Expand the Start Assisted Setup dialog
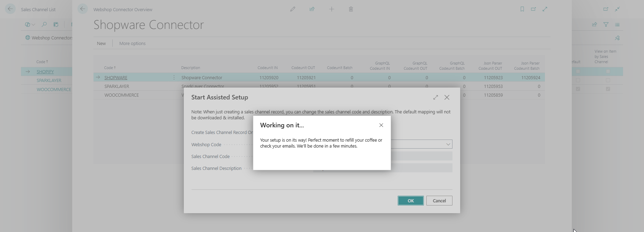 click(x=436, y=97)
